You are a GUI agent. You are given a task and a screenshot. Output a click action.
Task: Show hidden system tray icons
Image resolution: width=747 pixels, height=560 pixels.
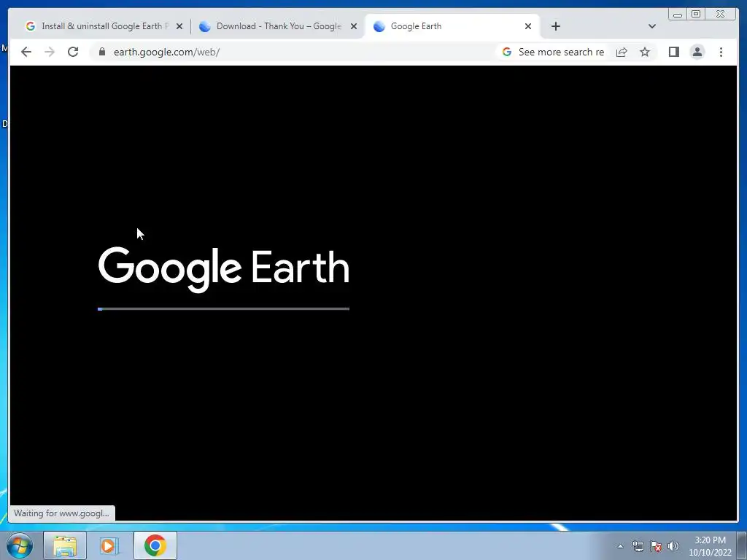(620, 546)
